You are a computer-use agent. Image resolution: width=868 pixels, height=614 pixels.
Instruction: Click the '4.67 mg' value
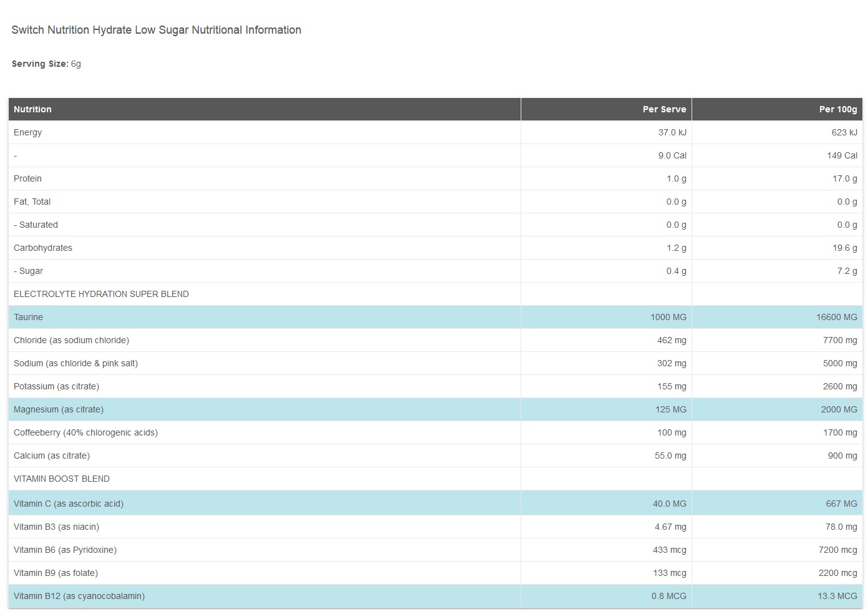pyautogui.click(x=670, y=527)
